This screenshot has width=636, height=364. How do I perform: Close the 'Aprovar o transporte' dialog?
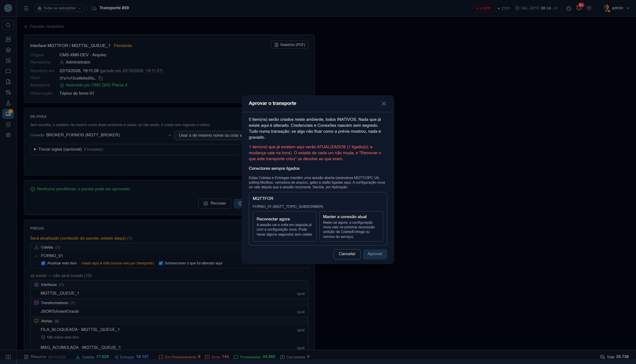coord(384,104)
